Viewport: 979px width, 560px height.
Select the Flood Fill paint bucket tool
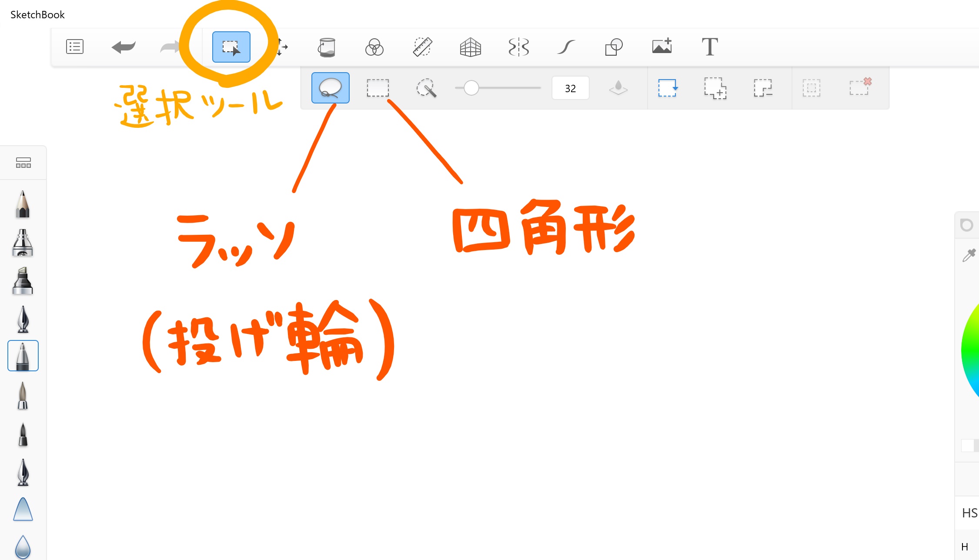[327, 47]
